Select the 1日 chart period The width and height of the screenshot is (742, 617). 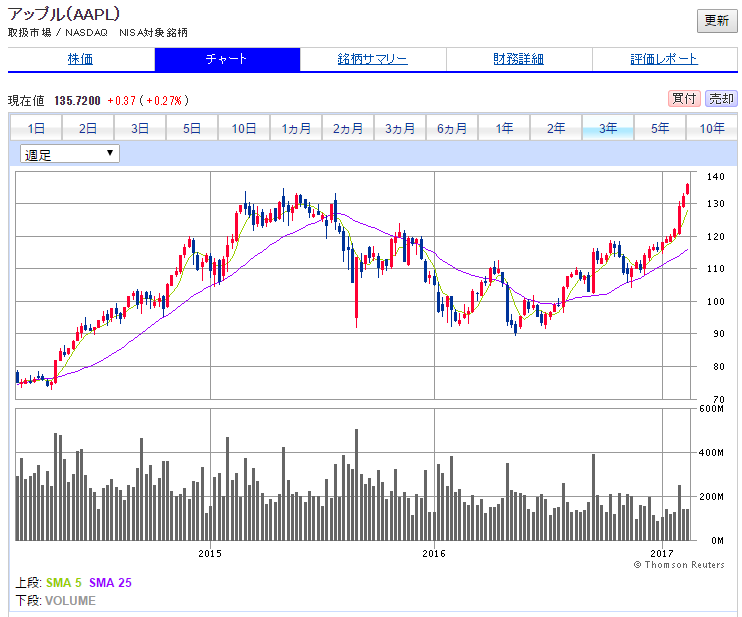pyautogui.click(x=36, y=128)
